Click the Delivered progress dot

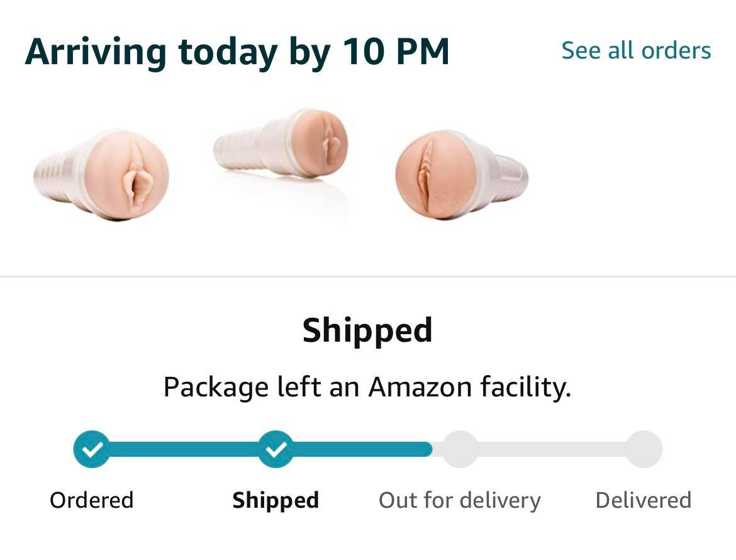(644, 449)
